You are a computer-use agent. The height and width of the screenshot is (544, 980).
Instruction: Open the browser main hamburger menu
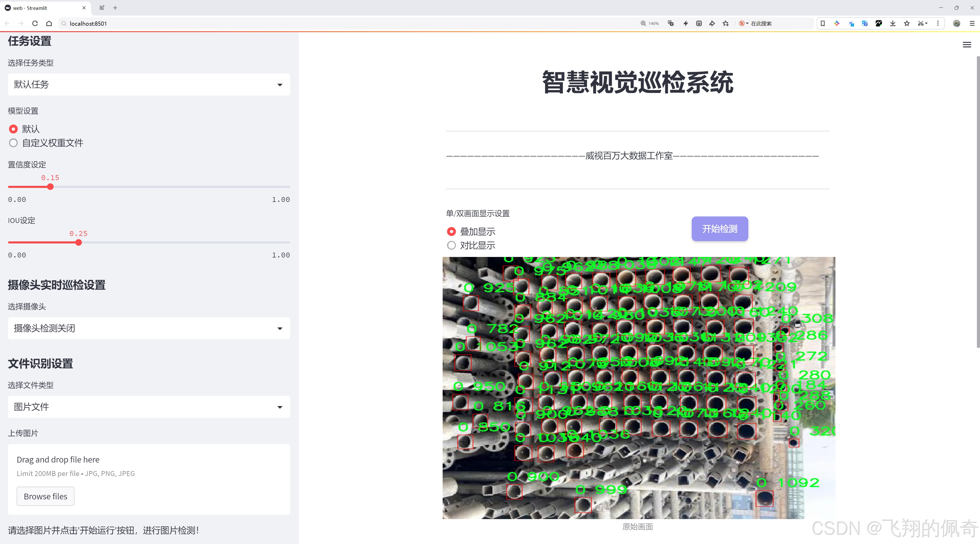coord(972,23)
